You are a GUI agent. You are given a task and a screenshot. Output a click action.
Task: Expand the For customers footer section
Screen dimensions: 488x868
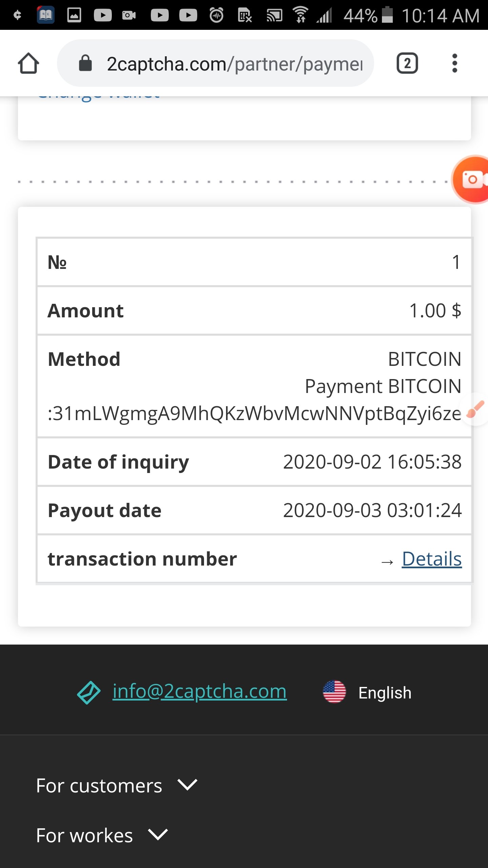pyautogui.click(x=116, y=786)
